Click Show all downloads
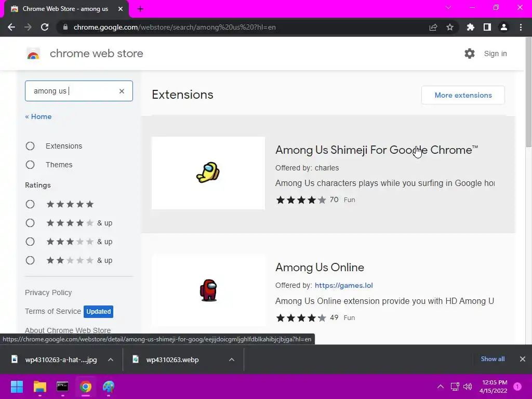 [493, 359]
